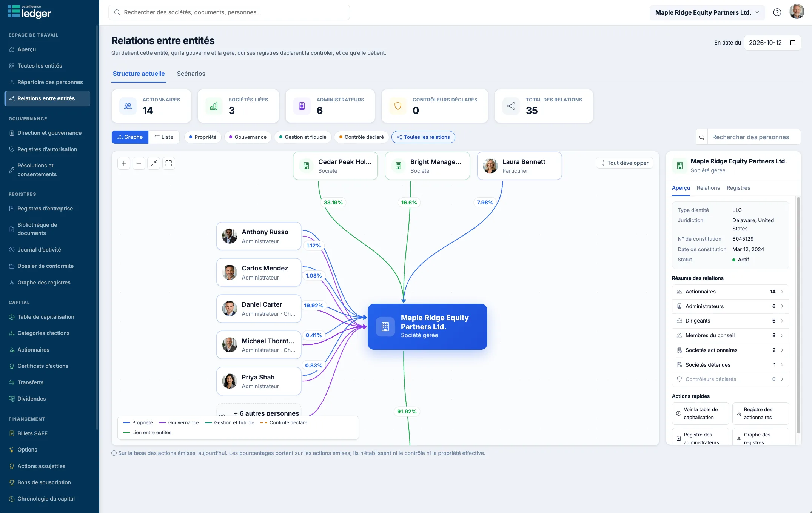Screen dimensions: 812x513
Task: Toggle the Contrôle déclaré filter
Action: [362, 137]
